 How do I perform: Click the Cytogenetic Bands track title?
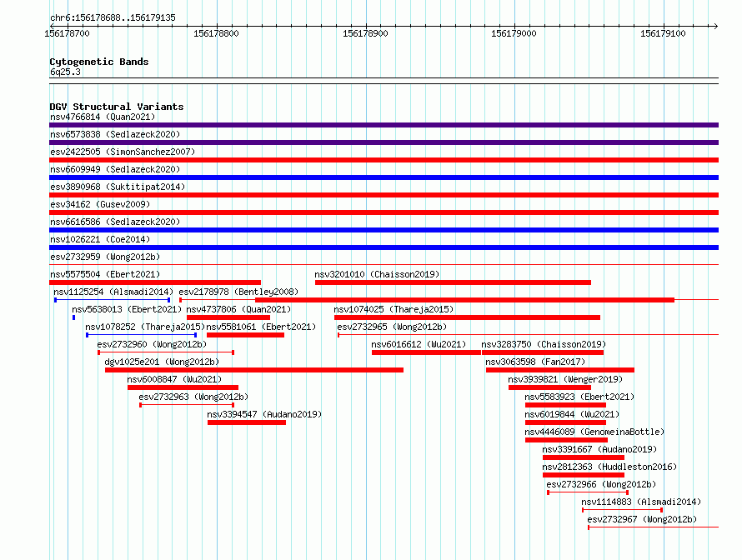pyautogui.click(x=99, y=62)
